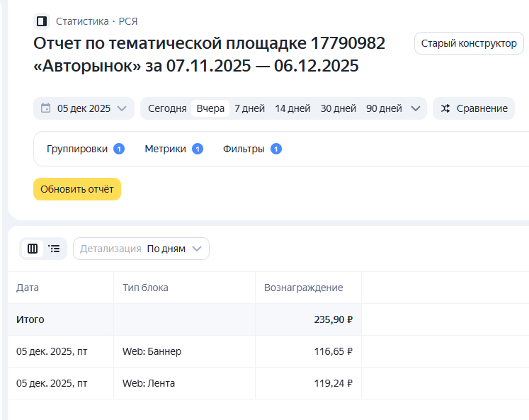Select the 7 дней period option

[x=249, y=108]
